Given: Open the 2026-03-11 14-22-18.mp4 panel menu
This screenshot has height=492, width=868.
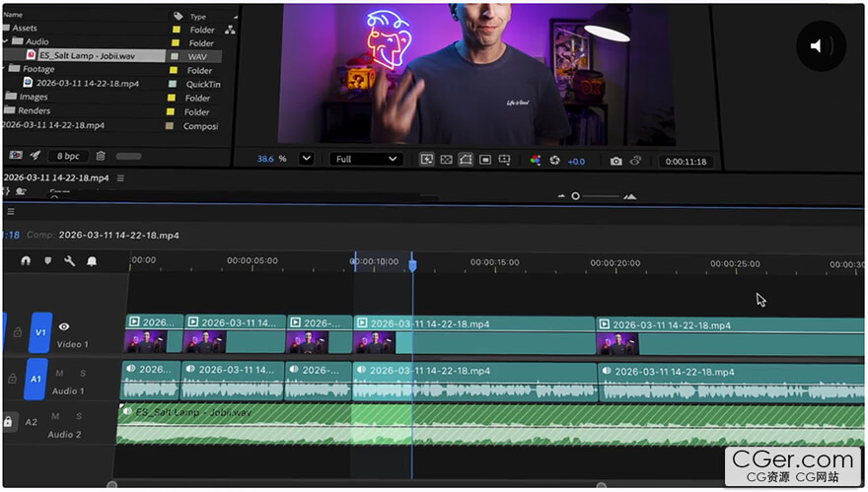Looking at the screenshot, I should (x=120, y=178).
